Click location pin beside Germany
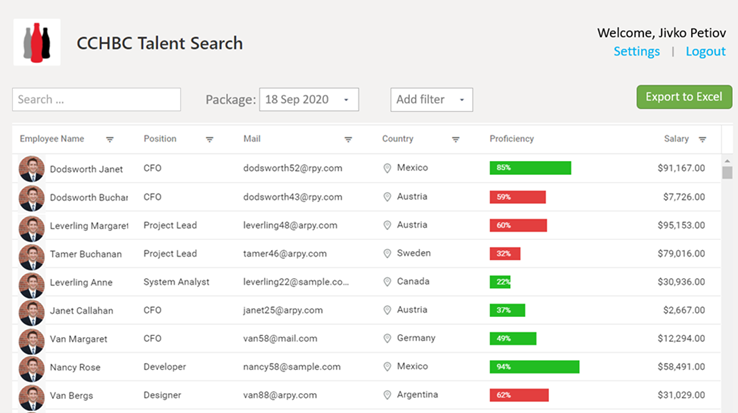Image resolution: width=738 pixels, height=413 pixels. [387, 339]
